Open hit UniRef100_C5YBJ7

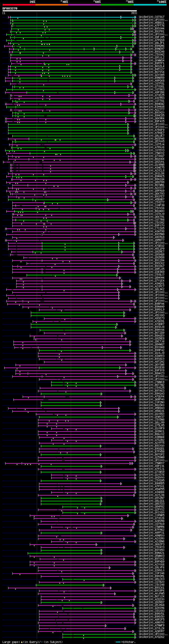152,275
